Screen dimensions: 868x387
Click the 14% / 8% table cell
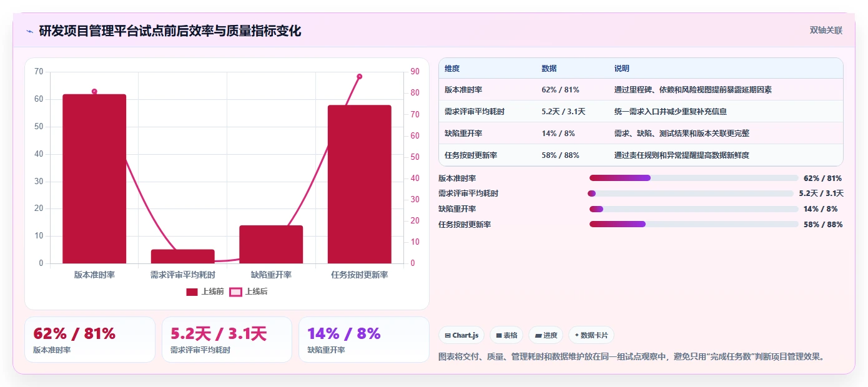coord(558,134)
